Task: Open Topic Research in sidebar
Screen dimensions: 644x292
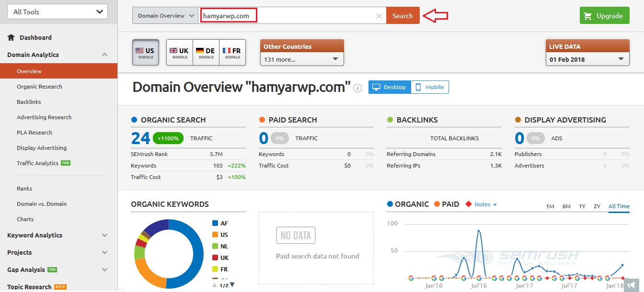Action: point(29,287)
